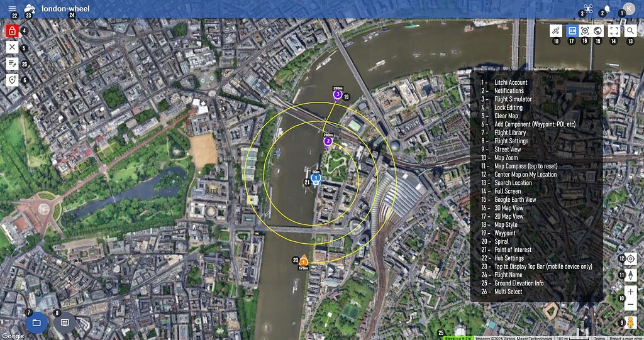Click the cloud Top Bar icon
This screenshot has height=340, width=644.
30,8
